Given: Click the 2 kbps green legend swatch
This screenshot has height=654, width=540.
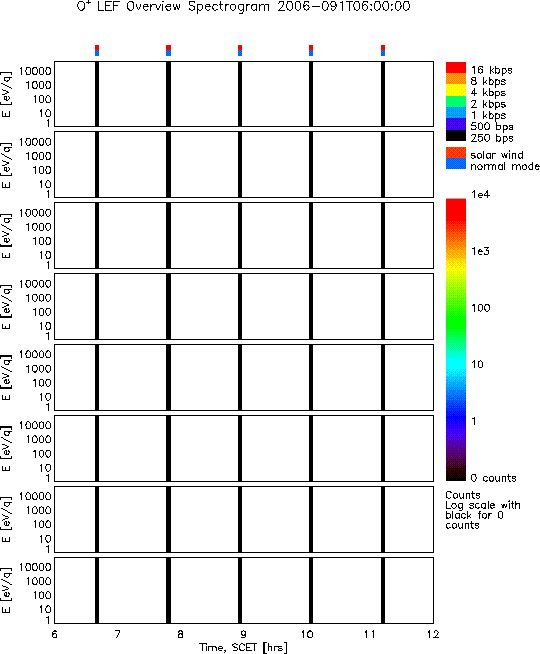Looking at the screenshot, I should 456,101.
